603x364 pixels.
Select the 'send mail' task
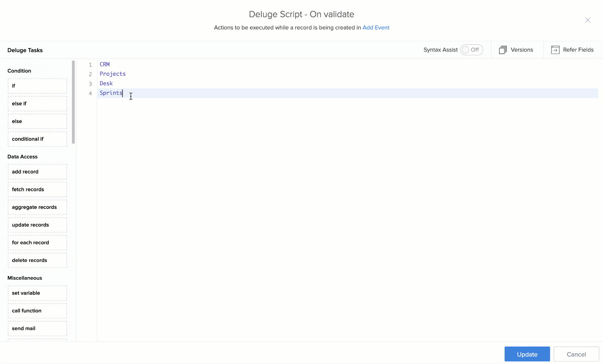[x=37, y=328]
